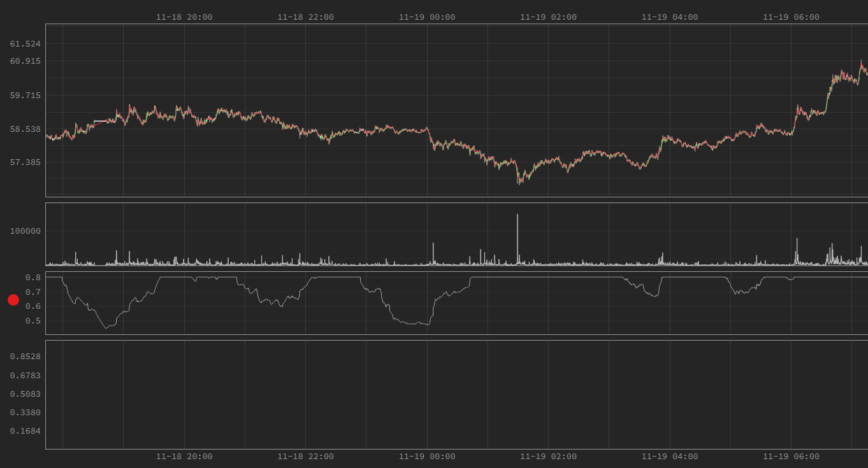Click the 11-18 20:00 label on top axis
This screenshot has width=868, height=468.
click(184, 17)
